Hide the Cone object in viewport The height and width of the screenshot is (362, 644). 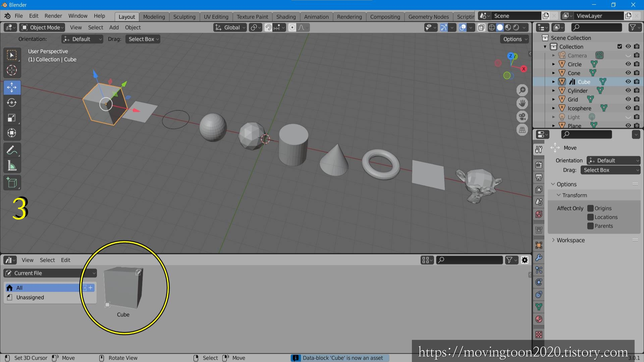[628, 73]
